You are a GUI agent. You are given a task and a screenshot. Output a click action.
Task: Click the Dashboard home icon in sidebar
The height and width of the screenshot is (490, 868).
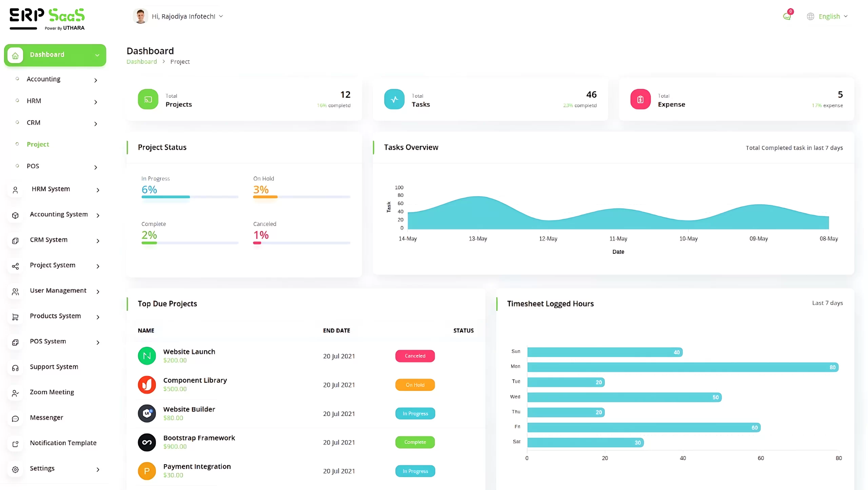15,55
